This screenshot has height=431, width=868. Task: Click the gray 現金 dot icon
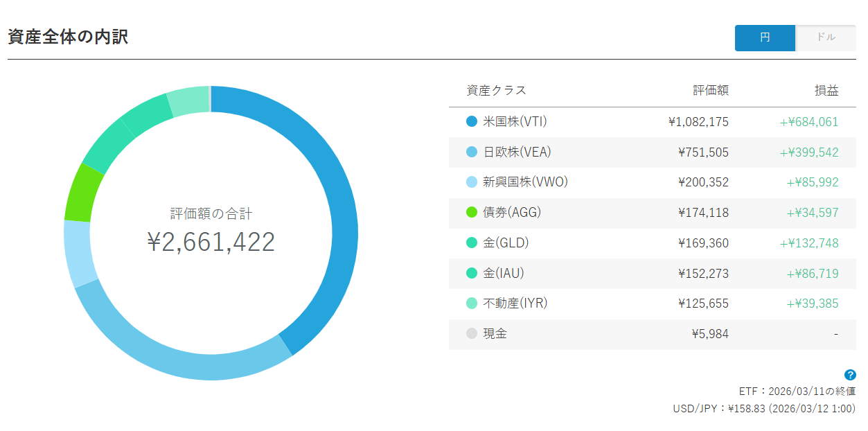point(472,333)
